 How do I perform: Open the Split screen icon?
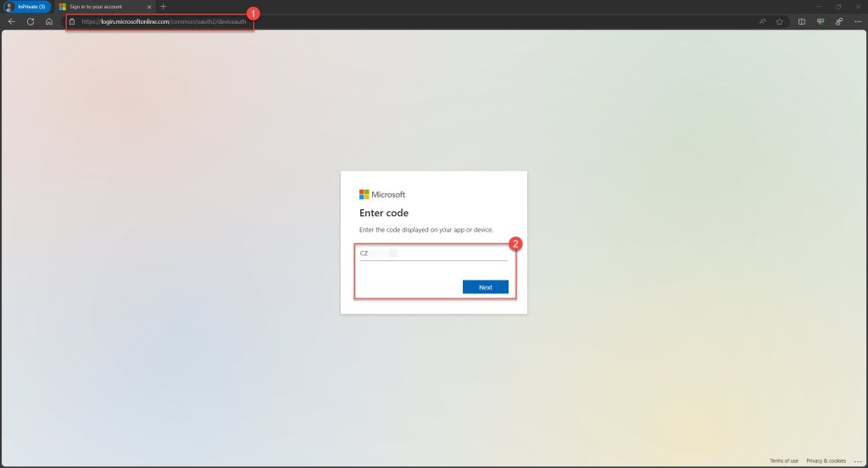point(802,21)
